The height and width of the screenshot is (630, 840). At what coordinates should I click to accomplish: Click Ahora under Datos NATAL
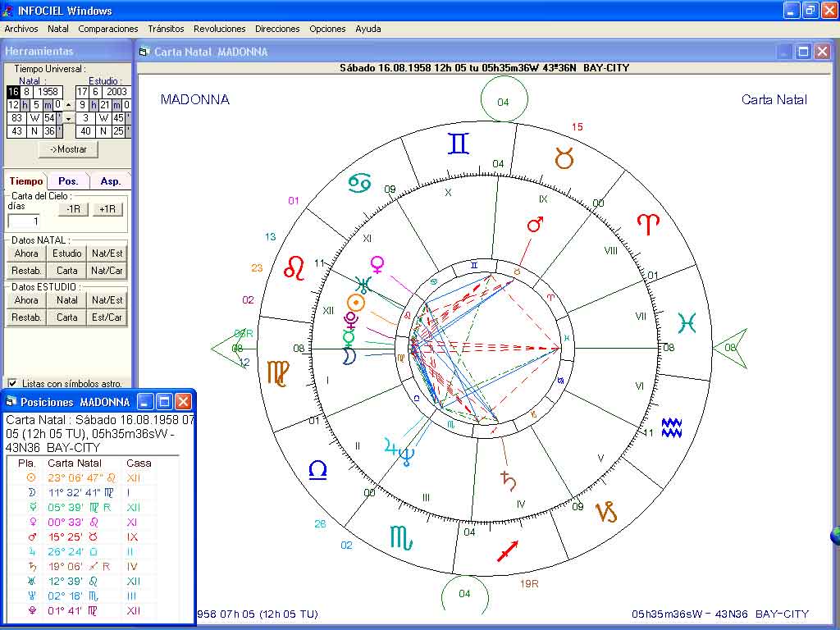[26, 253]
